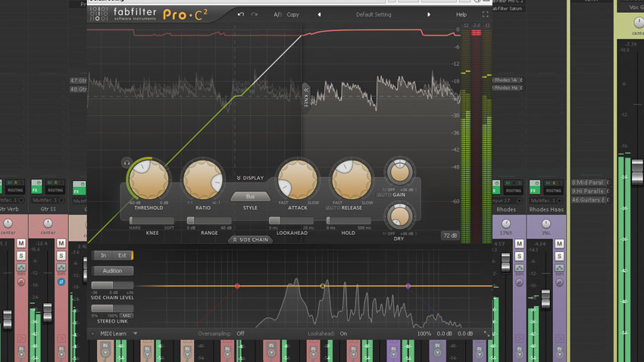Toggle A/B comparison state

277,14
